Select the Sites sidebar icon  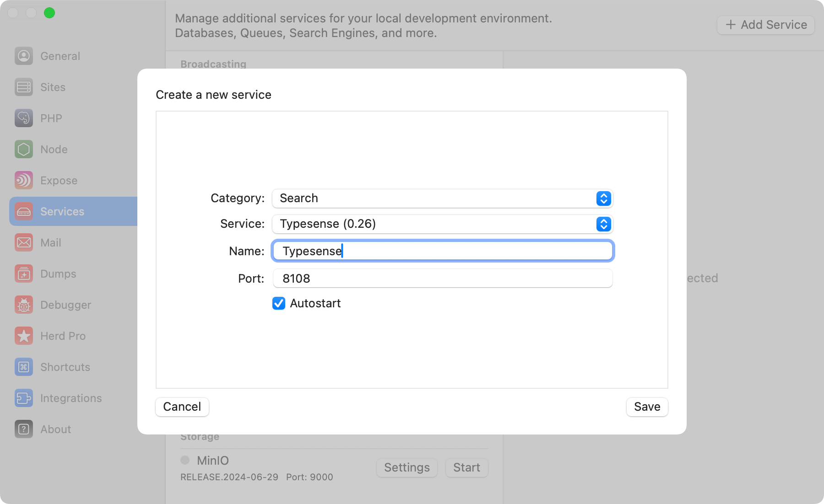tap(23, 87)
